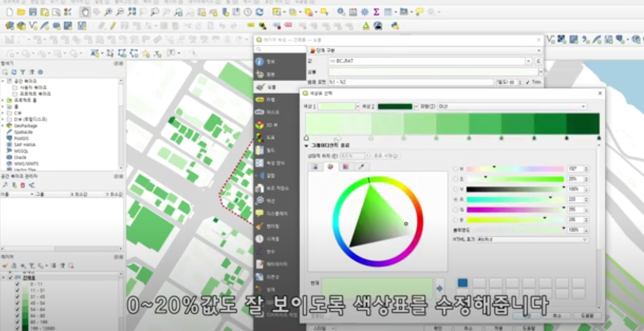The width and height of the screenshot is (644, 331).
Task: Click the Save Project icon
Action: [x=33, y=11]
